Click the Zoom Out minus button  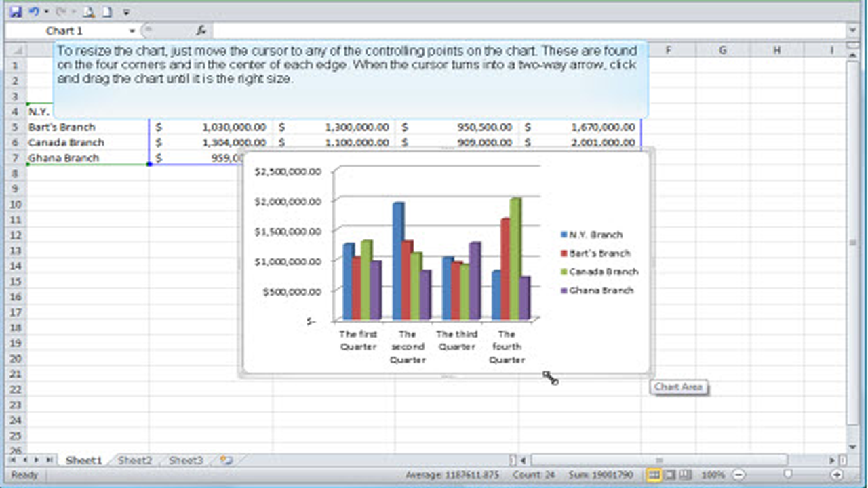coord(738,475)
